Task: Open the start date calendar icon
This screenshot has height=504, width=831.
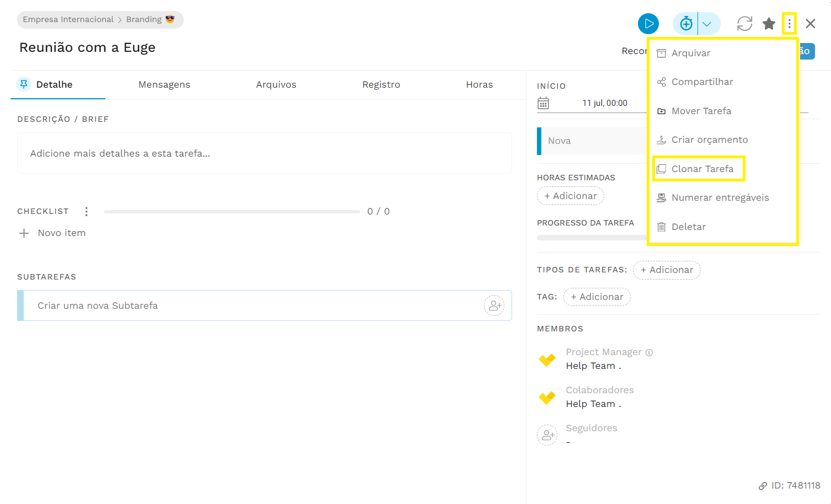Action: 543,103
